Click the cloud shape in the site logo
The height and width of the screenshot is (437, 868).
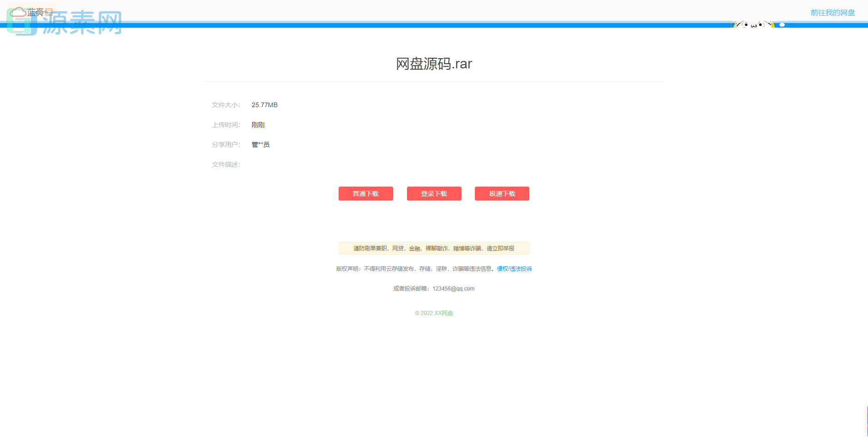17,11
